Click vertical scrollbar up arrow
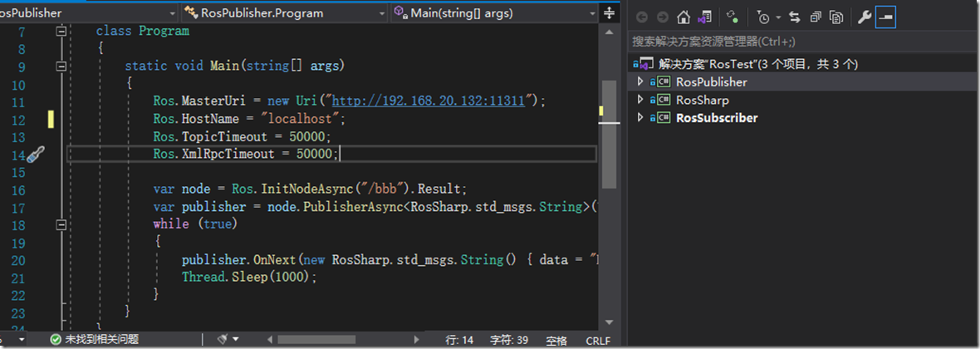 (x=608, y=32)
